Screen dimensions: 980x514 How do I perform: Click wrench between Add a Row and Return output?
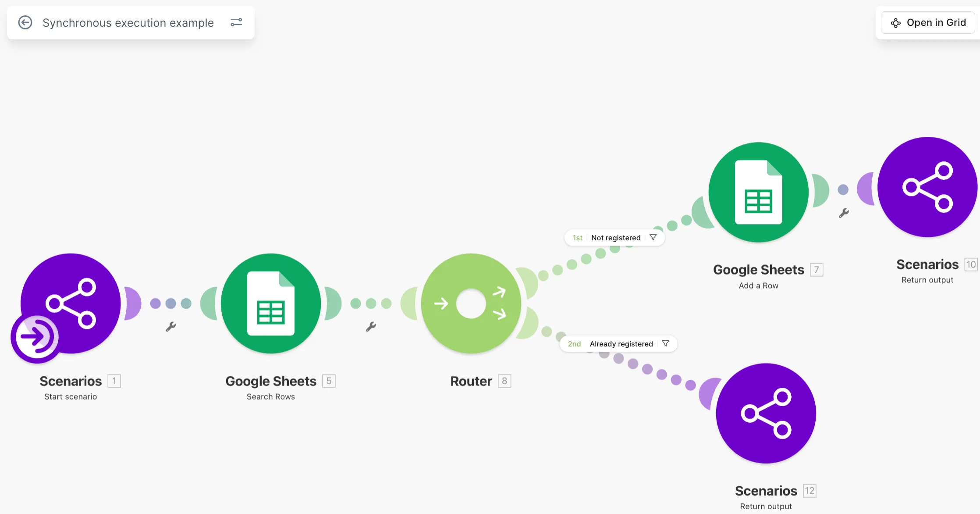pos(844,213)
